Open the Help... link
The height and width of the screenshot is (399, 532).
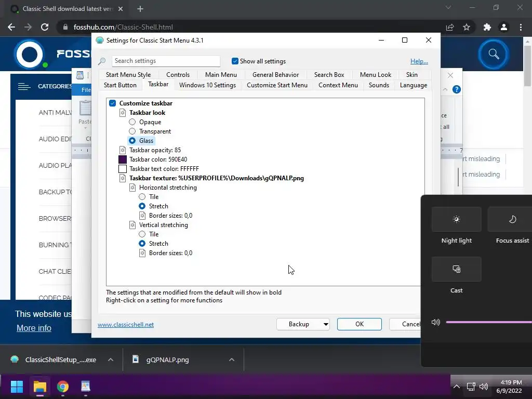click(x=419, y=61)
